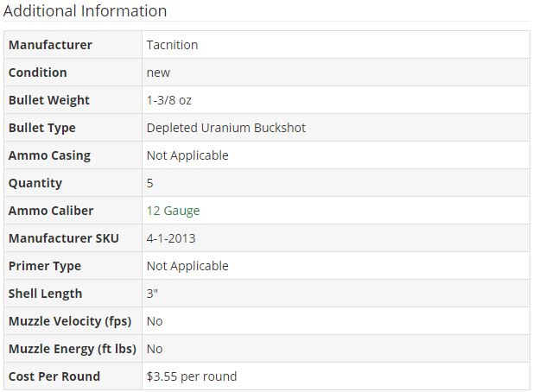This screenshot has height=392, width=533.
Task: Click the 'new' condition value
Action: [x=158, y=73]
